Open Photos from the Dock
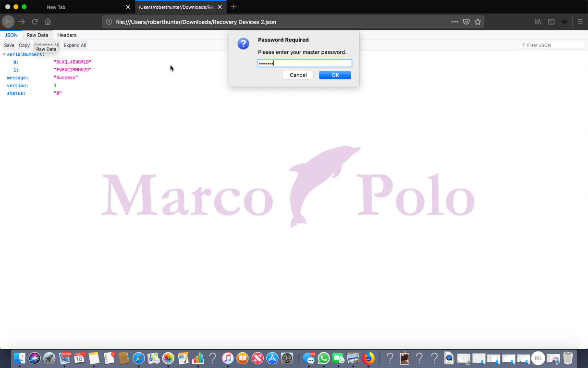 pos(168,358)
